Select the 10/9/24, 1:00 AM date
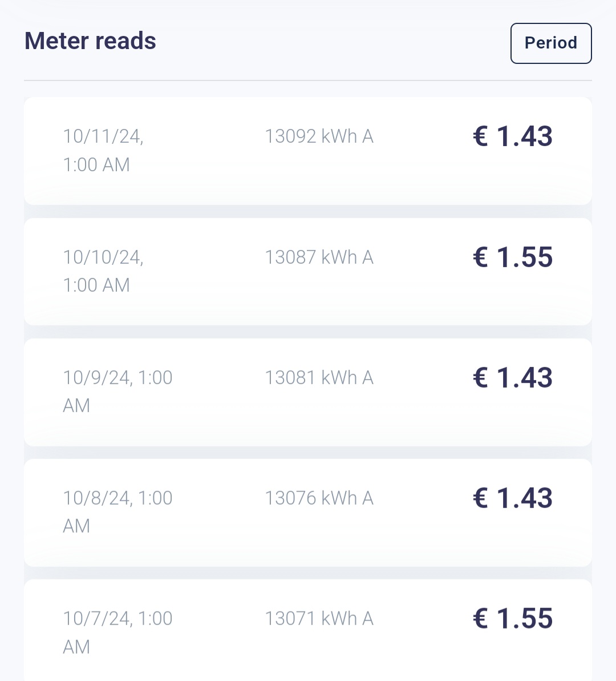 tap(117, 392)
